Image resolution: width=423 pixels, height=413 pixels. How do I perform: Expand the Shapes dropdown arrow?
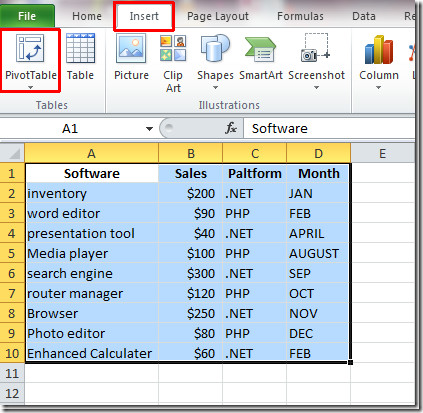click(x=215, y=87)
